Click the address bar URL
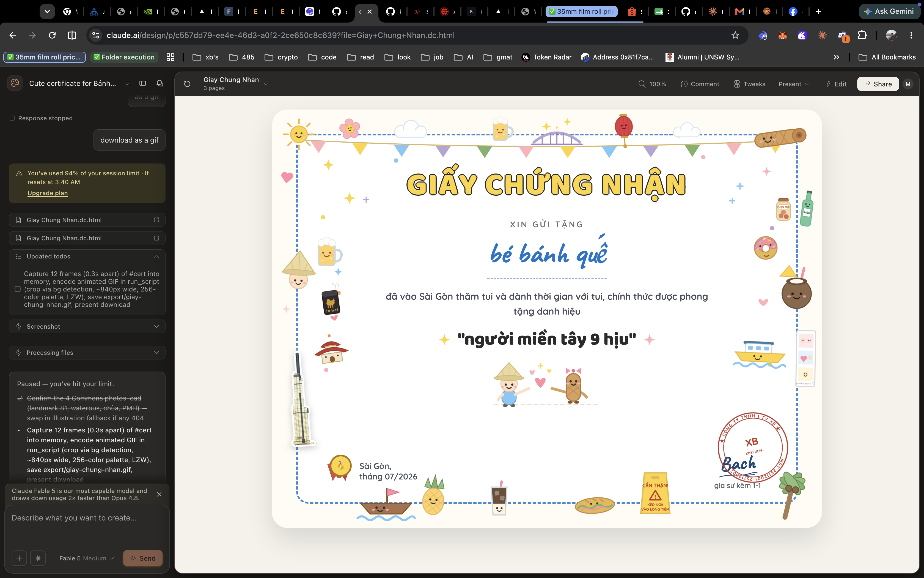Image resolution: width=924 pixels, height=578 pixels. (x=280, y=35)
